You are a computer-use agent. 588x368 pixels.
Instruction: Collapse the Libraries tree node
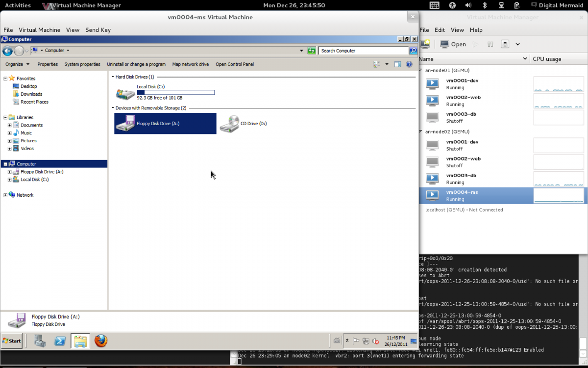(x=5, y=118)
